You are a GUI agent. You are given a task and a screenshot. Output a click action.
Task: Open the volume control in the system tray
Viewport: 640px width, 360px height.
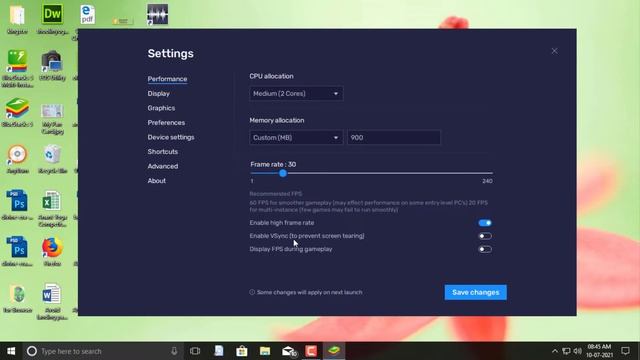pyautogui.click(x=578, y=351)
